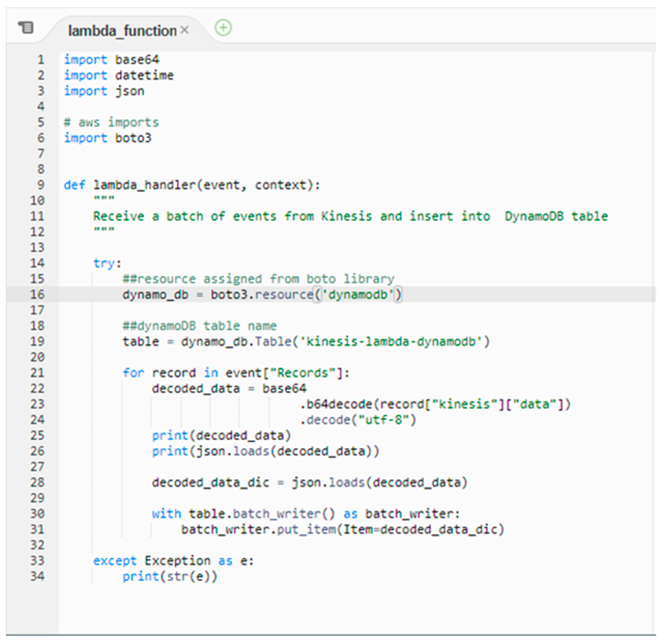Click line number 33 in the gutter
This screenshot has width=665, height=644.
pos(37,561)
